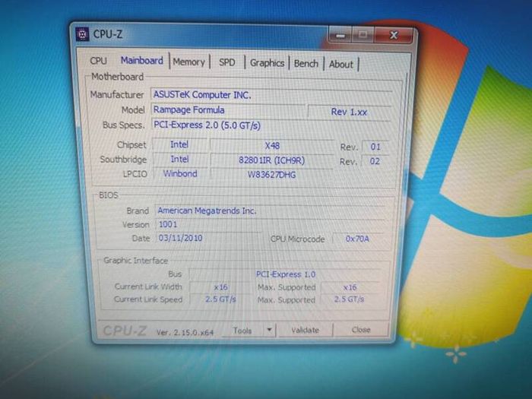
Task: Switch to the Memory tab
Action: coord(189,62)
